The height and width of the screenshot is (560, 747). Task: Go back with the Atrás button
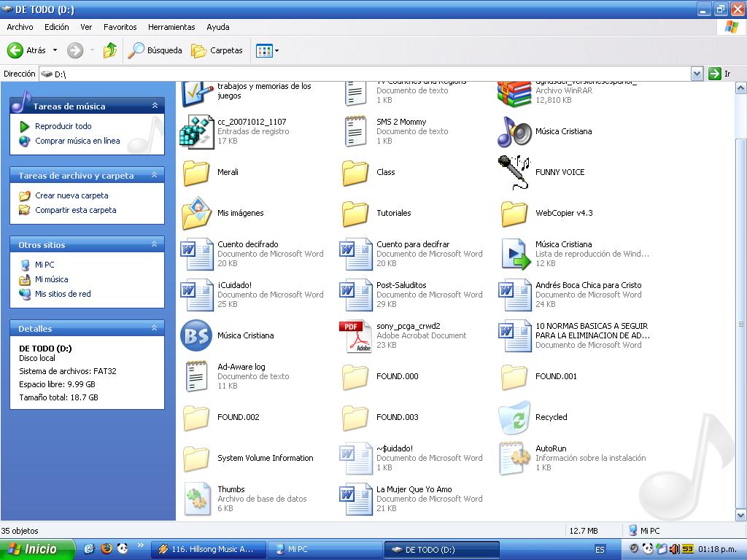click(27, 50)
